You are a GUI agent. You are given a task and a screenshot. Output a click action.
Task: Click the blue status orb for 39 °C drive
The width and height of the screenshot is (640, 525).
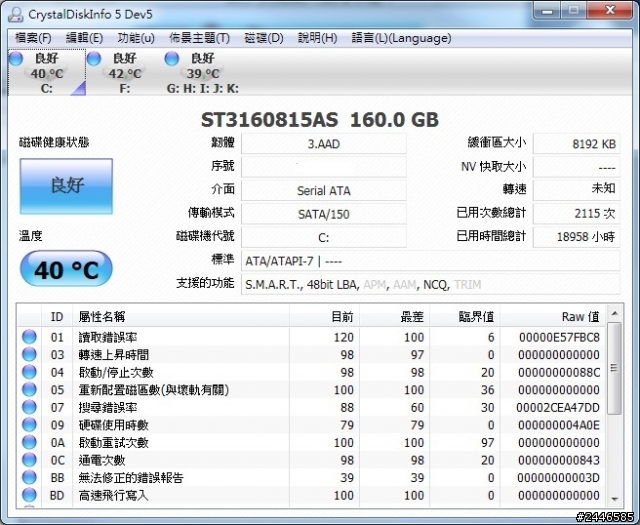click(172, 58)
